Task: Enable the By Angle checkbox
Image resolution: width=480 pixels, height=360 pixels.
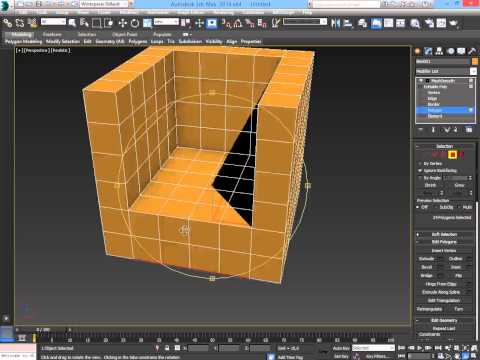Action: 420,178
